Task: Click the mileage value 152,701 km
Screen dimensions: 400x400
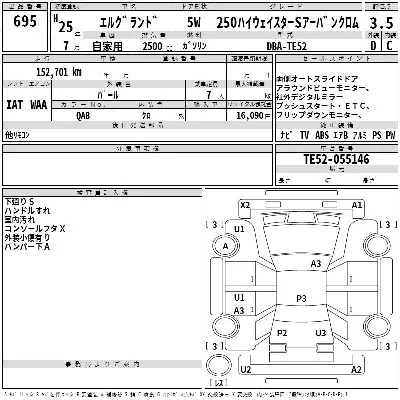Action: pos(59,72)
